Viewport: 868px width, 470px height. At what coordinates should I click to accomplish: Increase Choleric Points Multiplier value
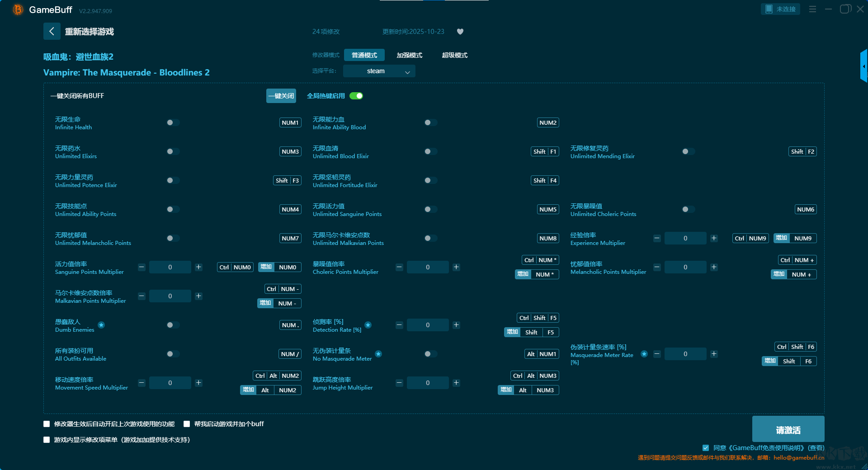click(x=456, y=267)
